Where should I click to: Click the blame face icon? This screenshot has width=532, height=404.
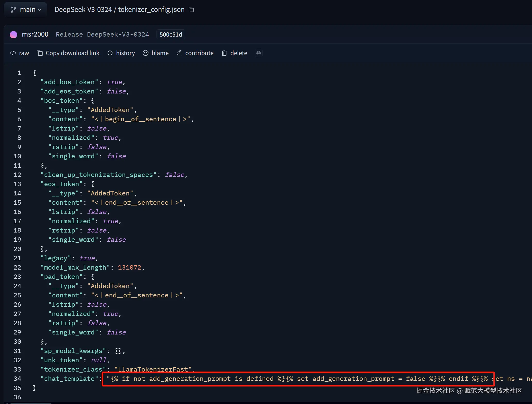pyautogui.click(x=146, y=53)
